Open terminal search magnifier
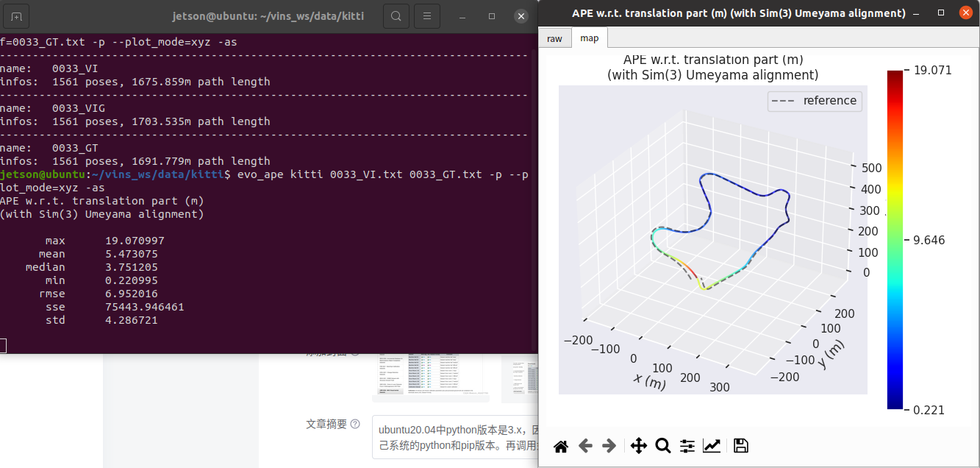This screenshot has width=980, height=468. click(396, 15)
